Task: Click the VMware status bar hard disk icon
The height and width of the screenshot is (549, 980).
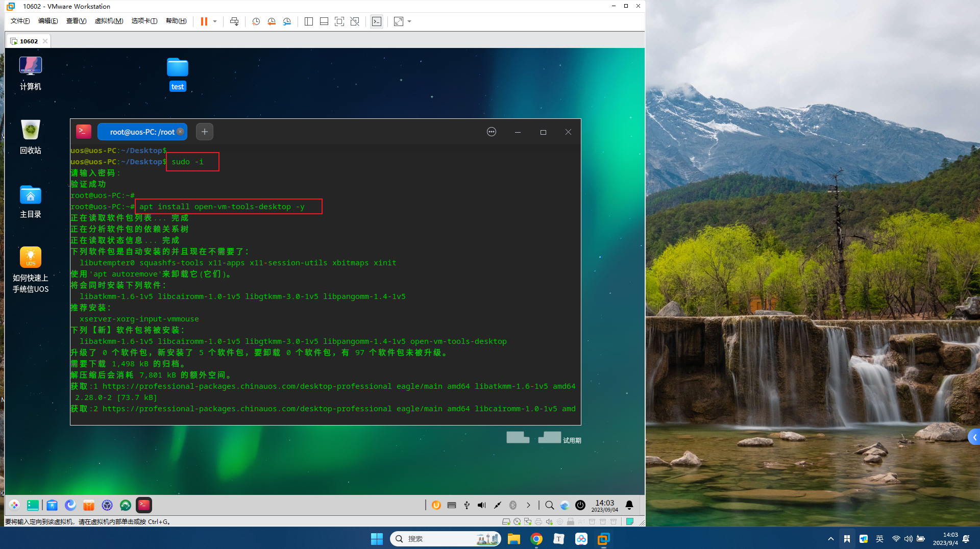Action: point(506,521)
